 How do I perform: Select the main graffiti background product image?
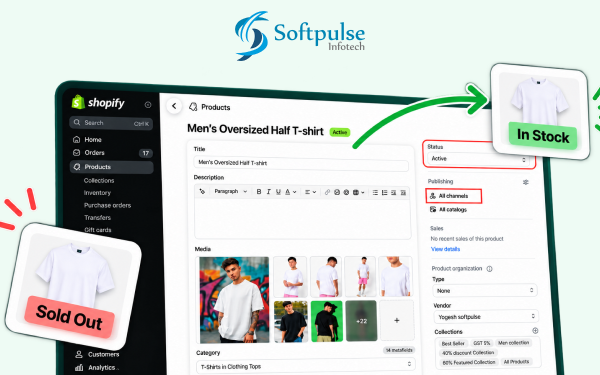(x=234, y=300)
